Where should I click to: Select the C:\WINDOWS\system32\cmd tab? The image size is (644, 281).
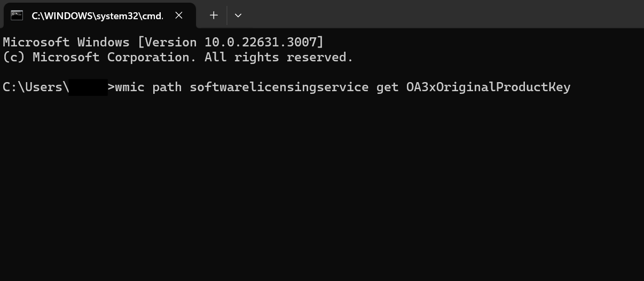(x=96, y=15)
